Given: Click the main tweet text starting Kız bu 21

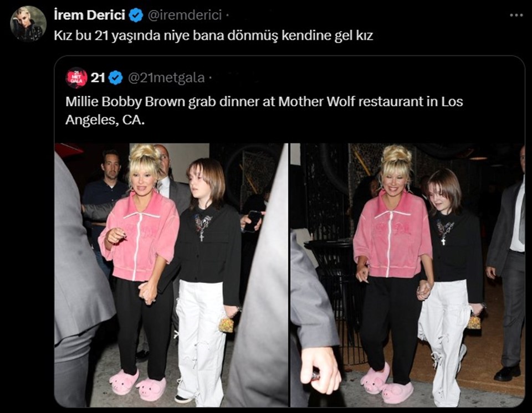Looking at the screenshot, I should 213,35.
